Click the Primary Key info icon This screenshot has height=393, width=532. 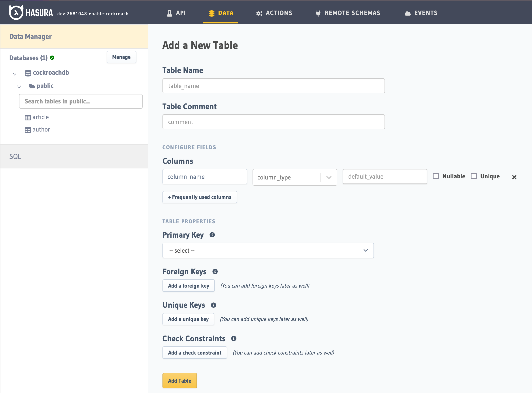212,235
